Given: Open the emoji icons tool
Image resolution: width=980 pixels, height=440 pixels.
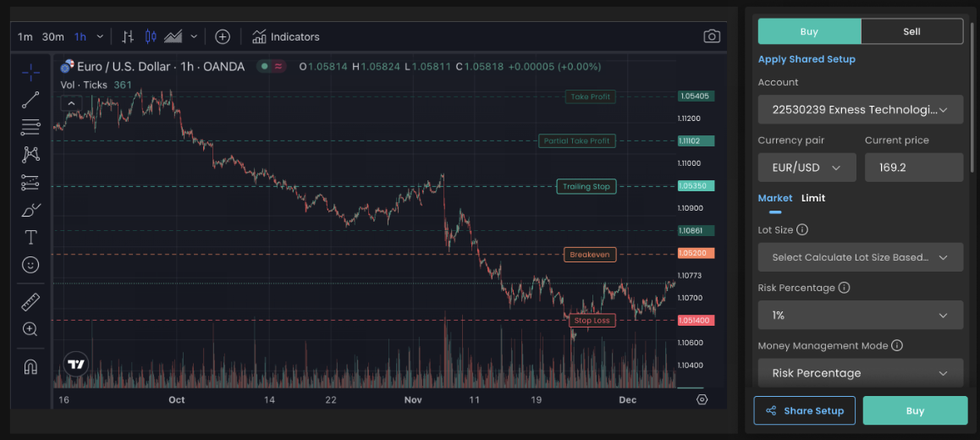Looking at the screenshot, I should click(x=30, y=265).
